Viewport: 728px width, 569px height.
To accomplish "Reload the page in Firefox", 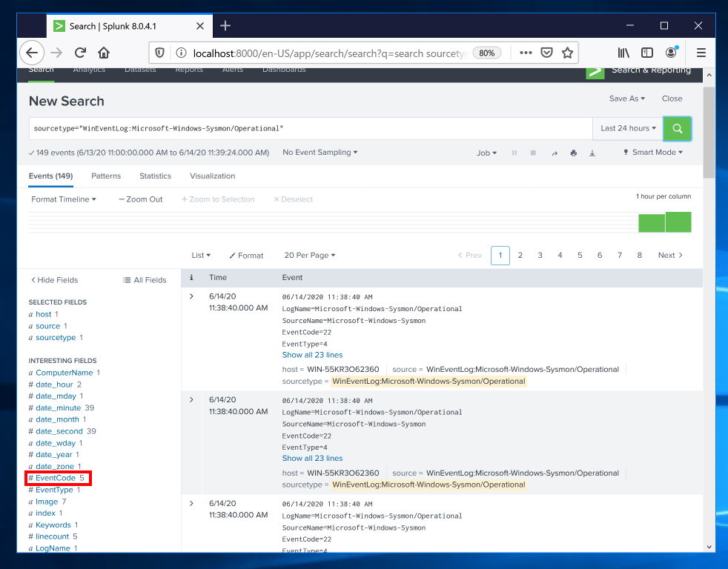I will pos(80,53).
